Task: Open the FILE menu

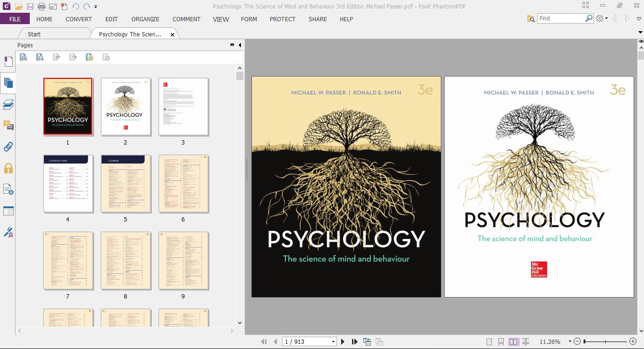Action: [x=15, y=19]
